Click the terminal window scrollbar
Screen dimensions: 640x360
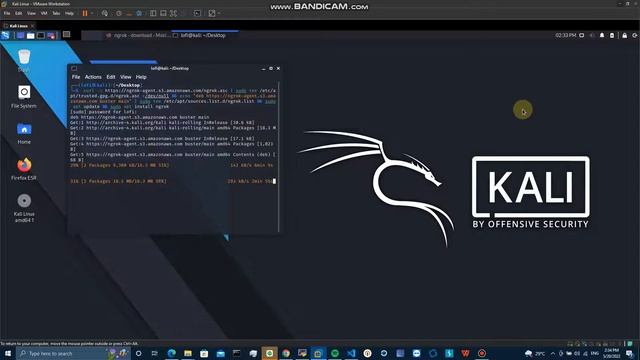tap(279, 157)
